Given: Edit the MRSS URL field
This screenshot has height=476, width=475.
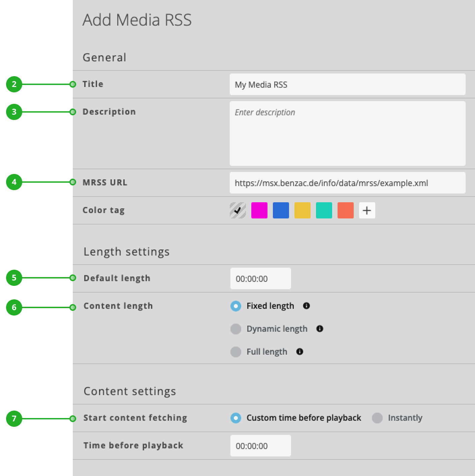Looking at the screenshot, I should pos(347,183).
